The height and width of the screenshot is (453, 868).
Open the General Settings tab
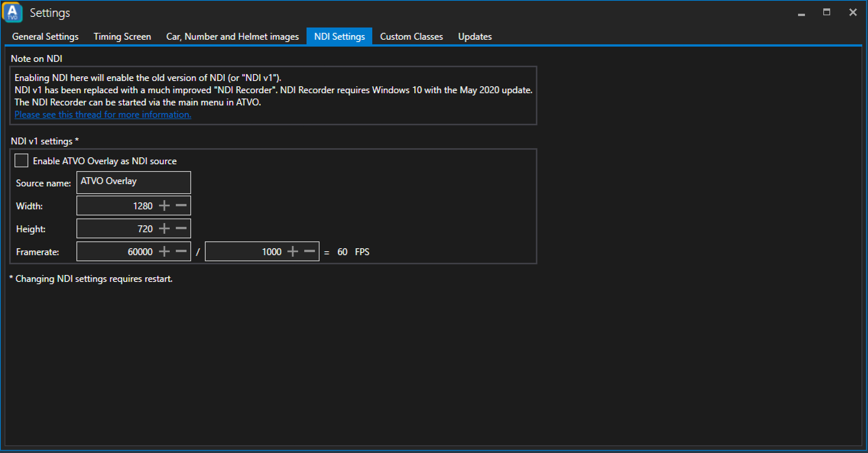(45, 37)
